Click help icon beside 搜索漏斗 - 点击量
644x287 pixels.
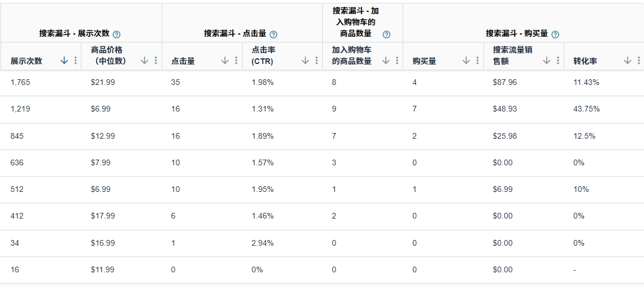(x=274, y=34)
